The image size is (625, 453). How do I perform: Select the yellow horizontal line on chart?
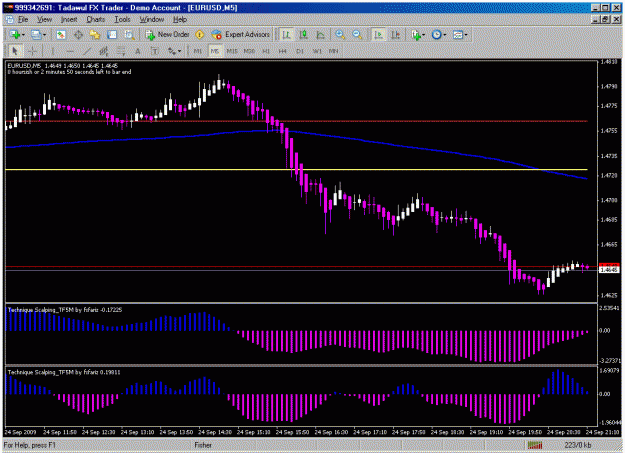coord(296,169)
